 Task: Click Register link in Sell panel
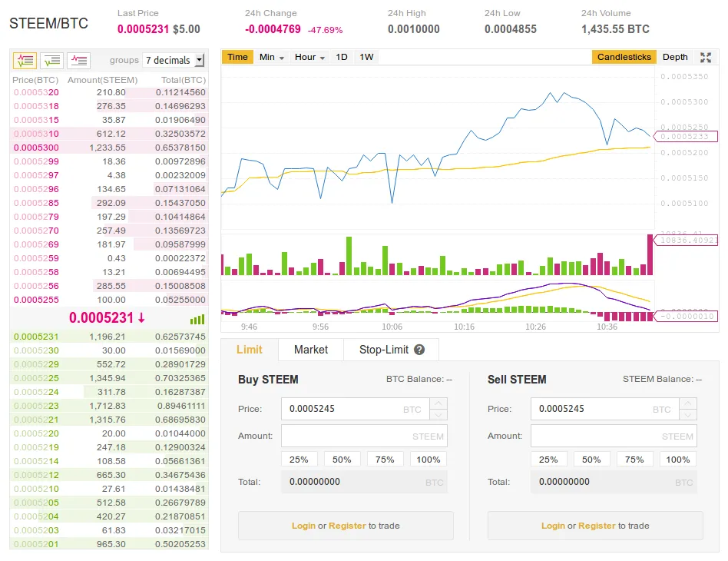tap(597, 526)
